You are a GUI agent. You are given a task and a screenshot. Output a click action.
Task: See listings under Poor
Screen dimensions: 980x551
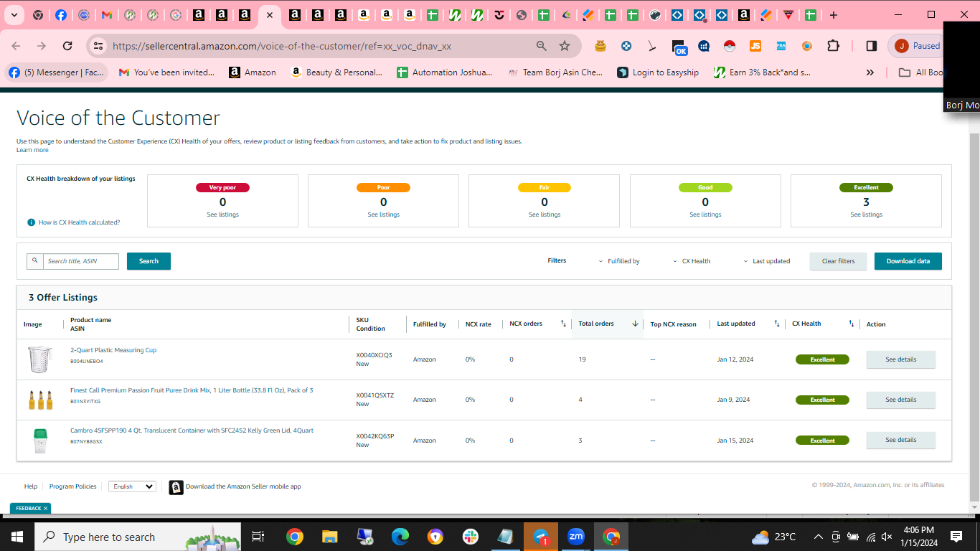pos(383,215)
